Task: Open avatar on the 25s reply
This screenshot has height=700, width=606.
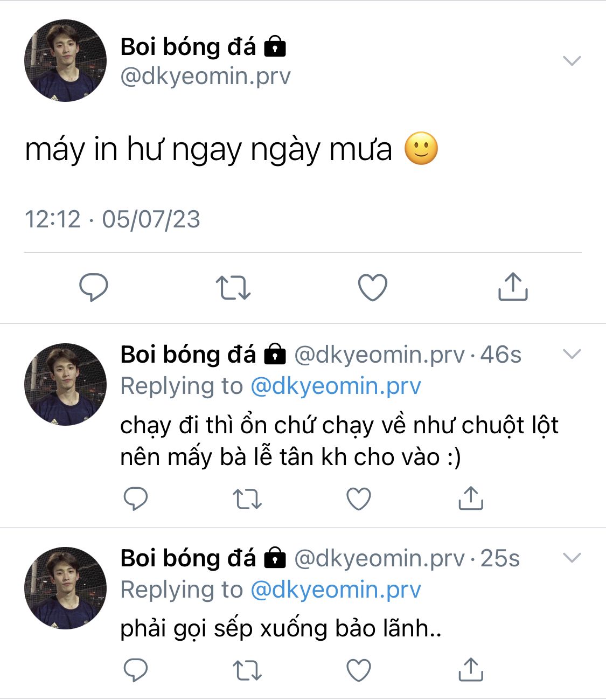Action: (65, 588)
